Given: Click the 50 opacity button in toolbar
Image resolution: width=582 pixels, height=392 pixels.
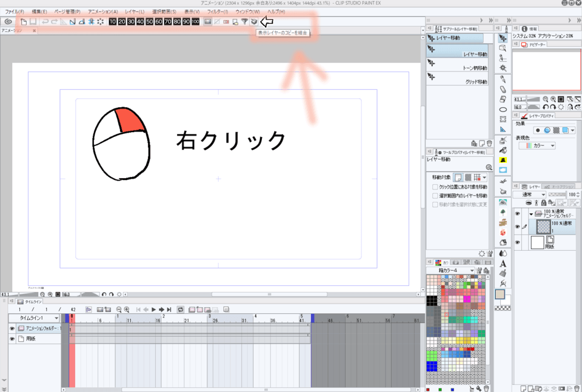Looking at the screenshot, I should pyautogui.click(x=149, y=22).
